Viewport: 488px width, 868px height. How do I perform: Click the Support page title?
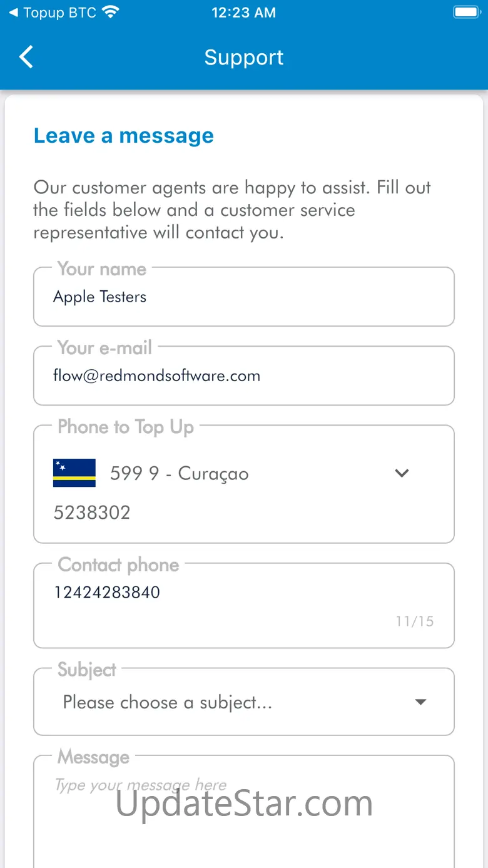(243, 58)
